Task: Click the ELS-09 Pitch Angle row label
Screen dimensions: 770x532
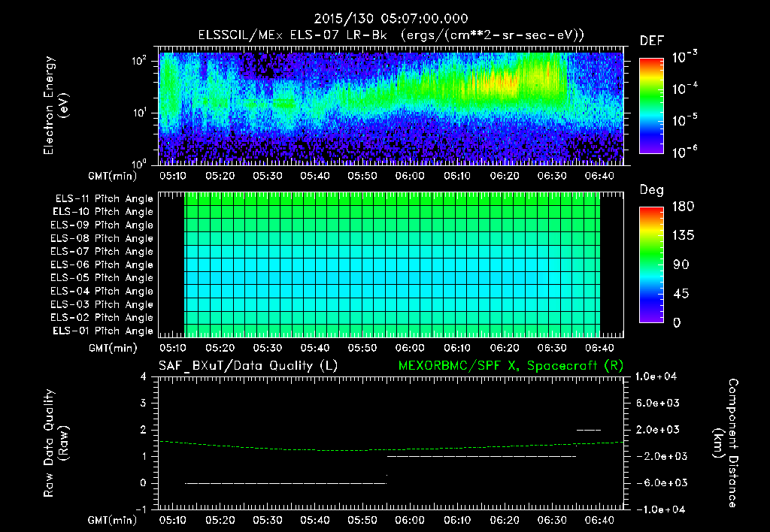Action: point(102,225)
